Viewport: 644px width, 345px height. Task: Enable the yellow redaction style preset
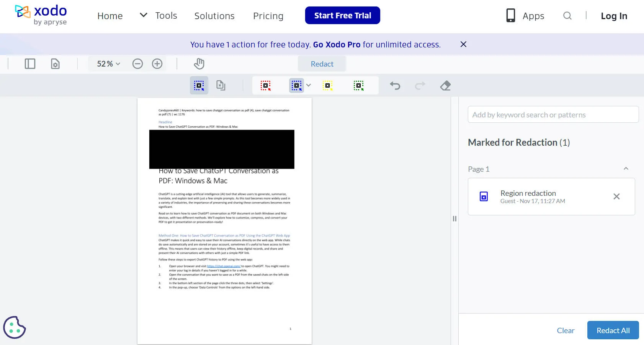pyautogui.click(x=328, y=85)
